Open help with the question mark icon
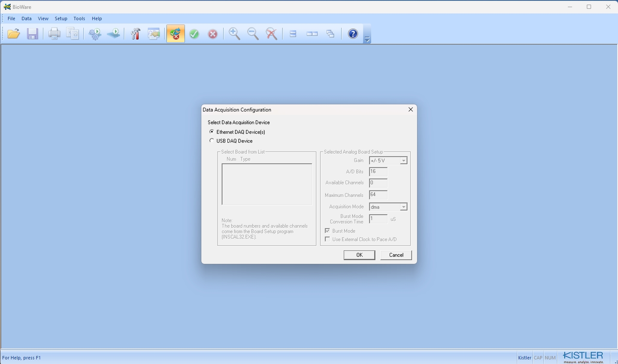 (x=353, y=34)
